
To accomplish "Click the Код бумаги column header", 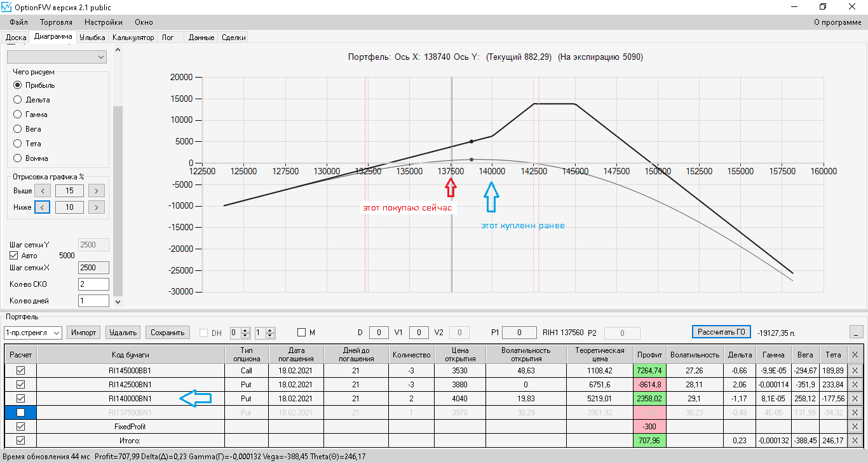I will (131, 354).
